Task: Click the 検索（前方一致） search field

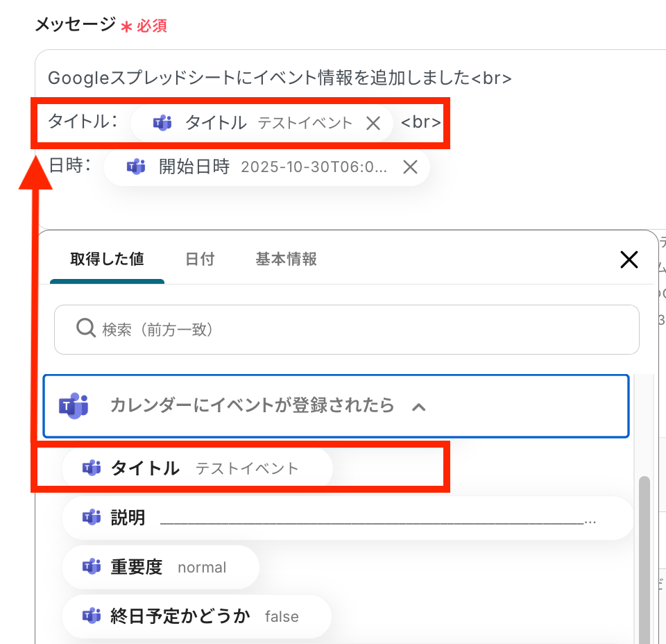Action: click(x=347, y=329)
